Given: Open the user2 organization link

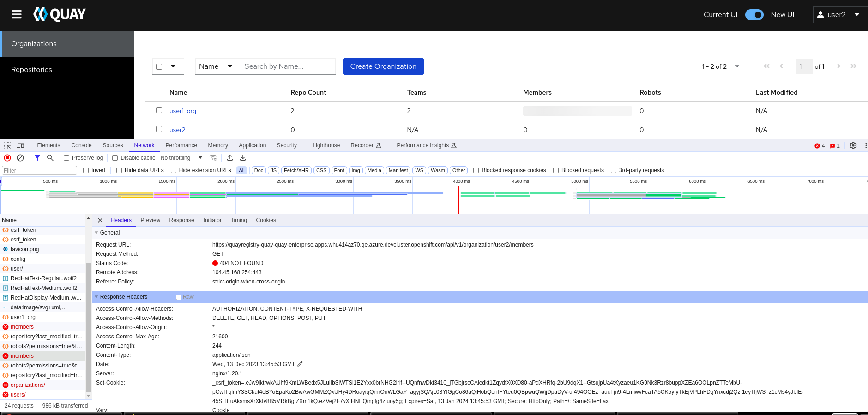Looking at the screenshot, I should pos(177,130).
